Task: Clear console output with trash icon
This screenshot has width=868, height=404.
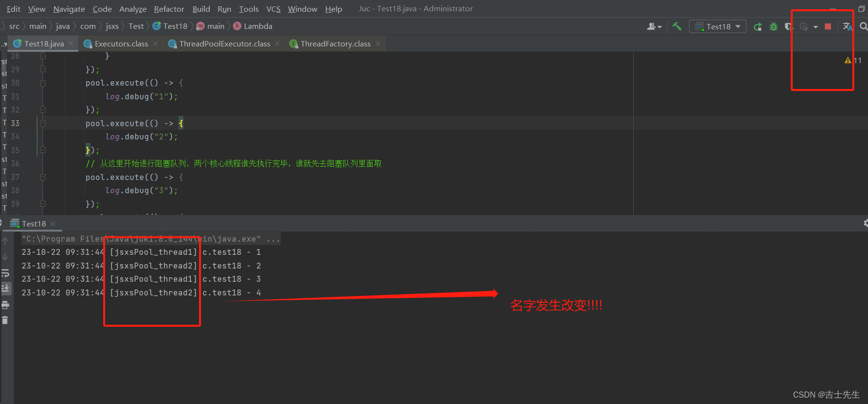Action: coord(5,320)
